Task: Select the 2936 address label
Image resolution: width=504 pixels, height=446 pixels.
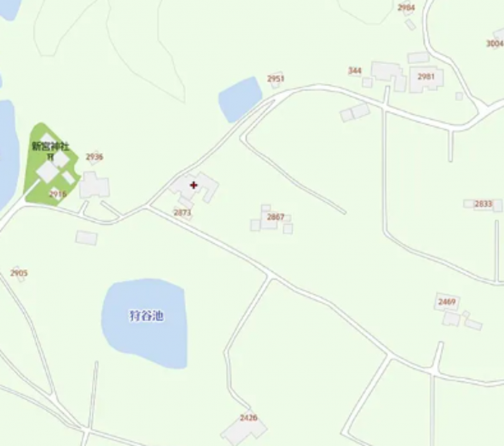Action: click(x=94, y=157)
